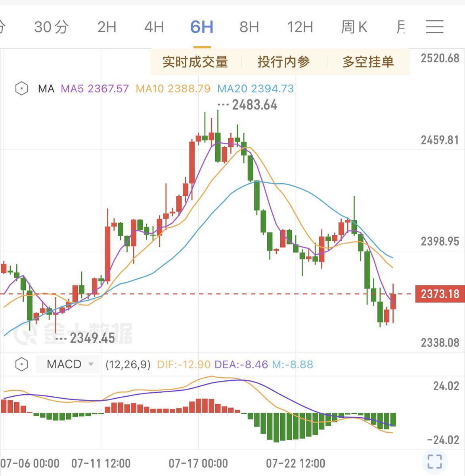465x476 pixels.
Task: Tap the MA10 2388.79 value
Action: point(173,88)
